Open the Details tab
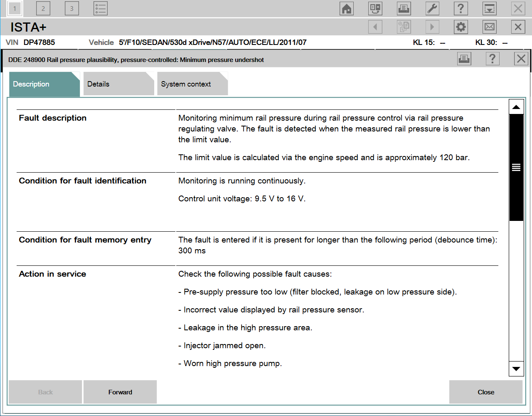The height and width of the screenshot is (416, 532). [x=118, y=84]
